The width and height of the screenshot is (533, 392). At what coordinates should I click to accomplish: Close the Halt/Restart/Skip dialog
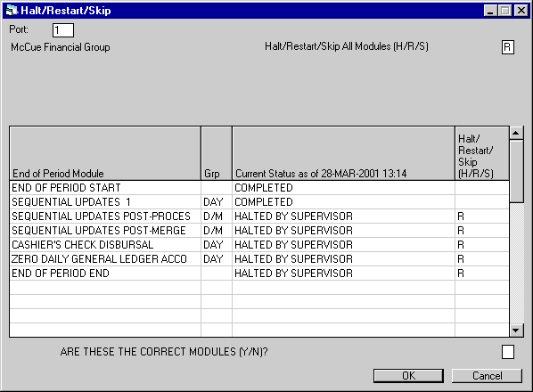[x=521, y=11]
